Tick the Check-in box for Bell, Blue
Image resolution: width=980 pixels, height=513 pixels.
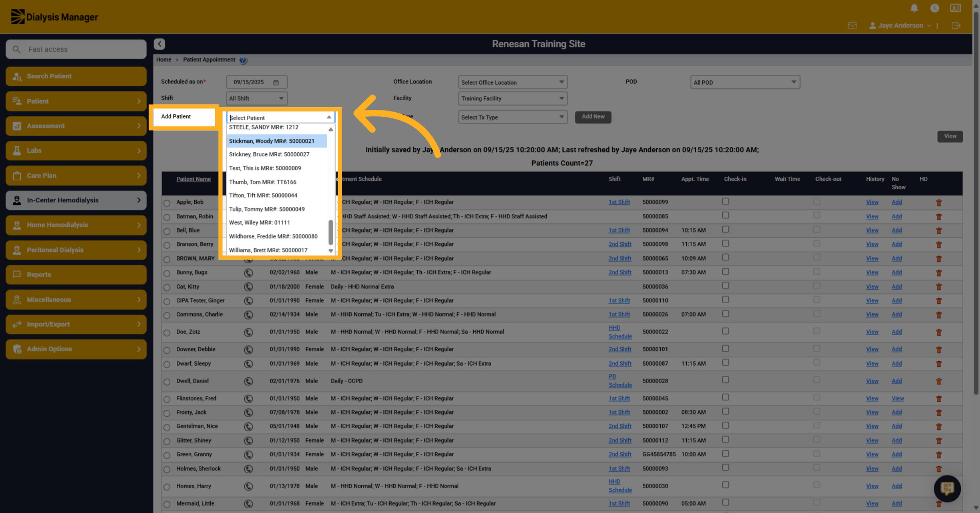tap(725, 230)
